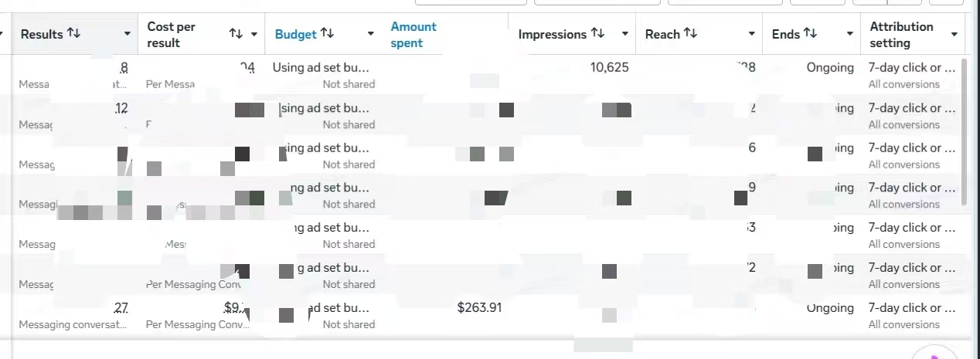Sort by Impressions column arrows
This screenshot has height=359, width=980.
click(598, 33)
